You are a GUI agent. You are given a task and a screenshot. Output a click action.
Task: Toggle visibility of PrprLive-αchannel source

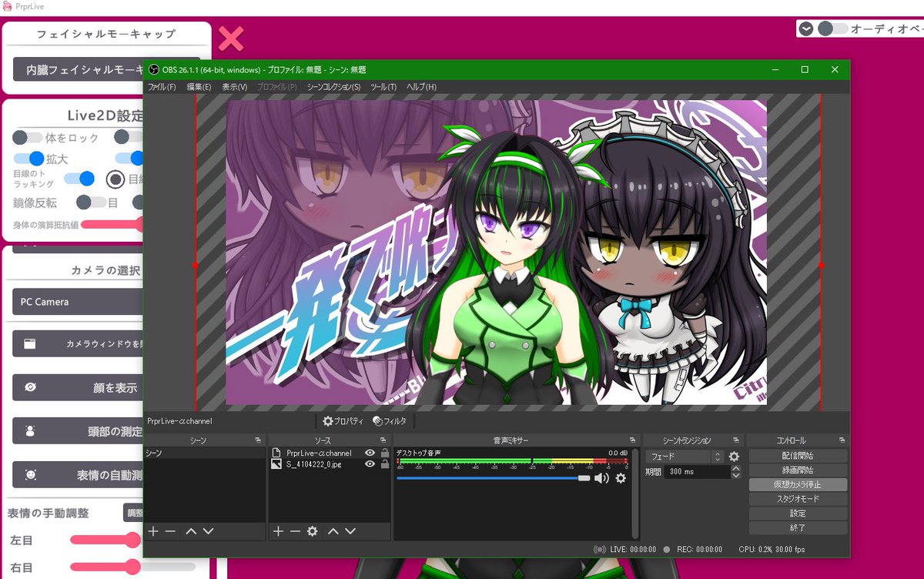pos(370,453)
